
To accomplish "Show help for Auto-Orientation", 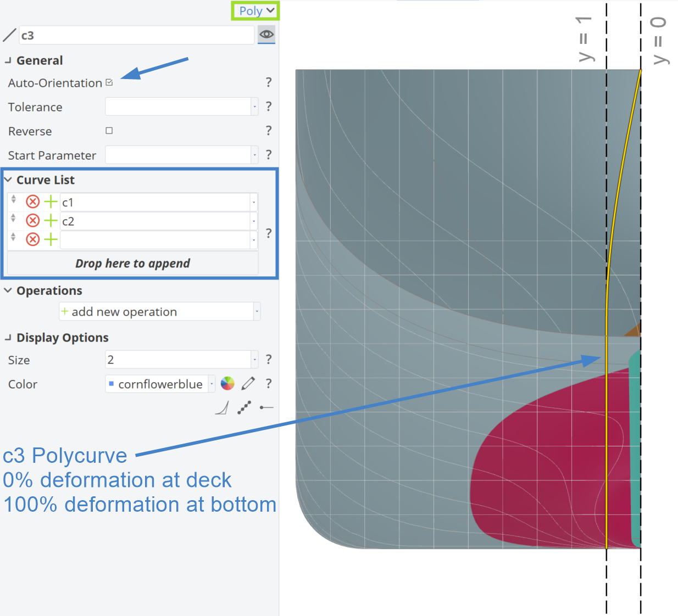I will [x=269, y=82].
